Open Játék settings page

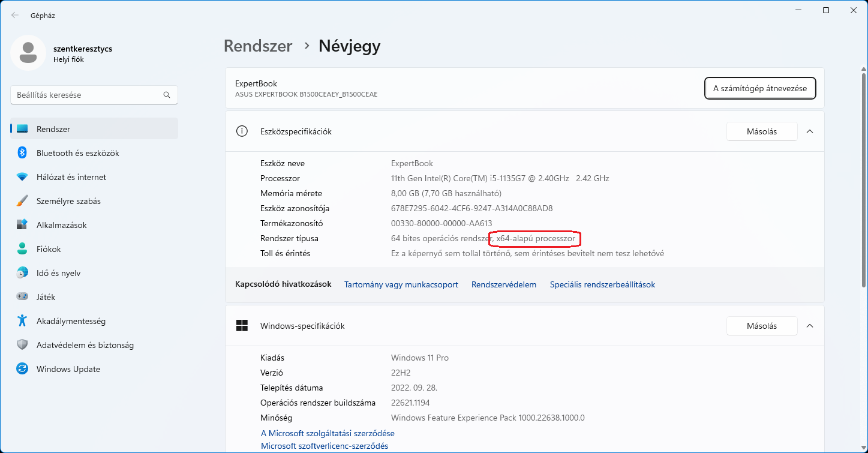pos(94,297)
